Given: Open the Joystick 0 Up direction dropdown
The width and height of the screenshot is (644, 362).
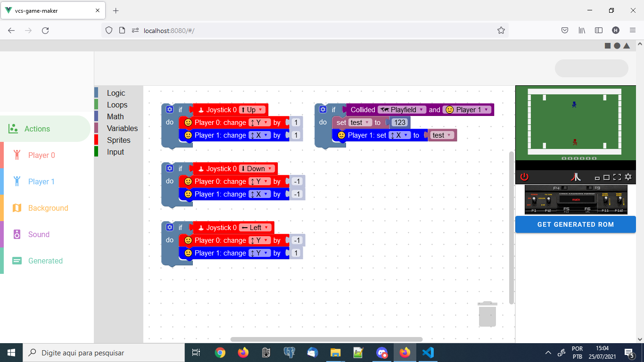Looking at the screenshot, I should [x=252, y=110].
